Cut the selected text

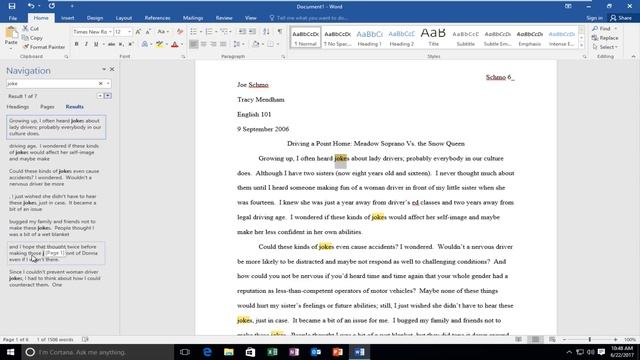(x=31, y=29)
